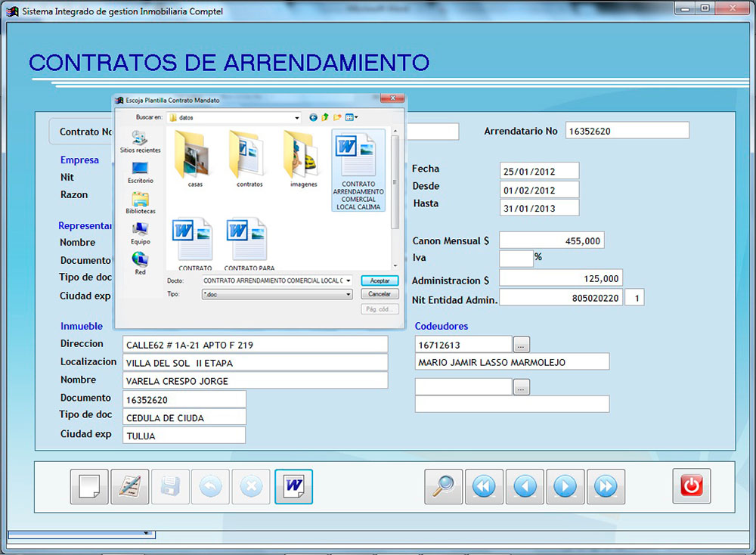Go to the first record
The height and width of the screenshot is (555, 756).
(x=484, y=486)
